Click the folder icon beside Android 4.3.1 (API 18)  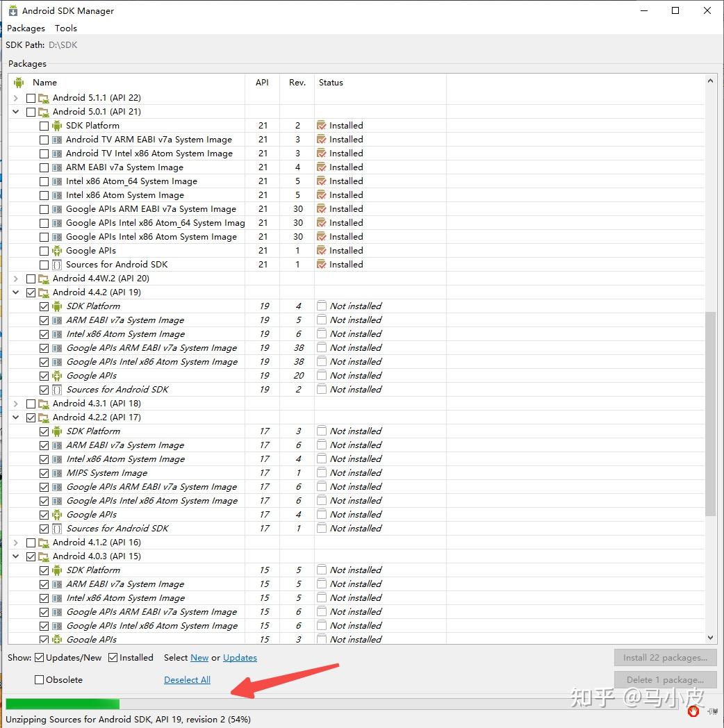coord(44,404)
